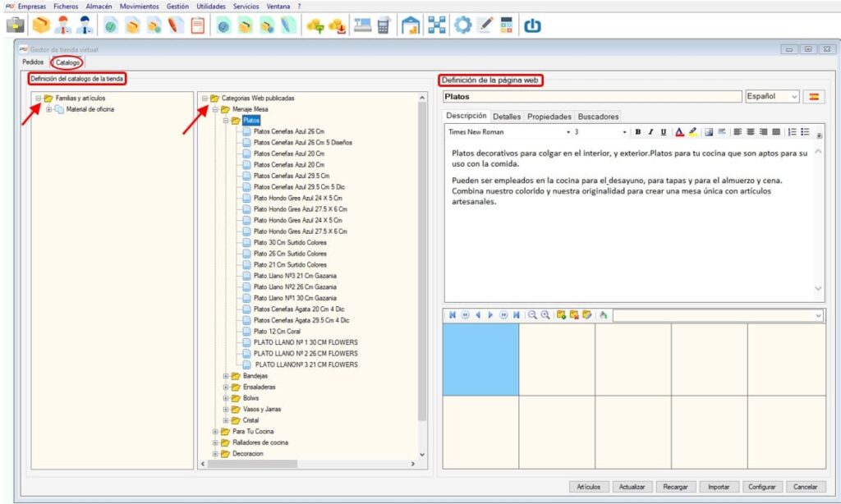Open the Almacén menu

point(99,7)
